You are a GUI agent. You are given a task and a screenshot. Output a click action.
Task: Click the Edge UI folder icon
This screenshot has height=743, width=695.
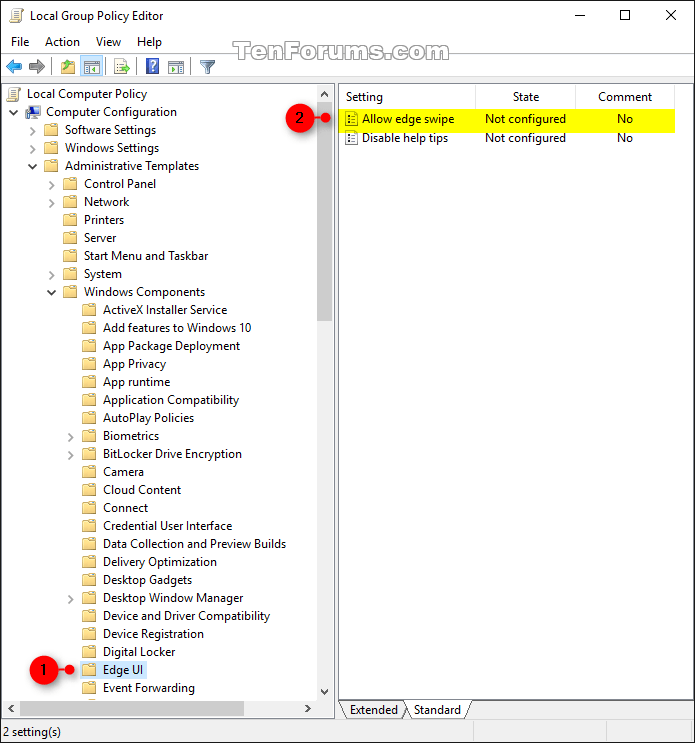coord(89,670)
